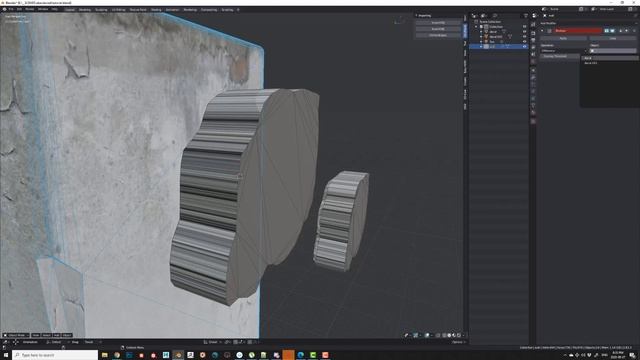The image size is (640, 360).
Task: Choose decal.001 from the object dropdown list
Action: coord(610,63)
